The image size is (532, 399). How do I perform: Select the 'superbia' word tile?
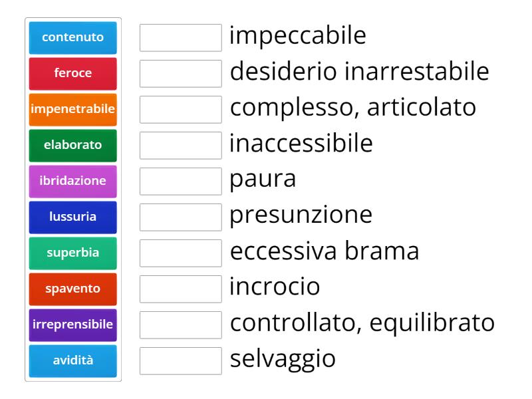click(73, 253)
